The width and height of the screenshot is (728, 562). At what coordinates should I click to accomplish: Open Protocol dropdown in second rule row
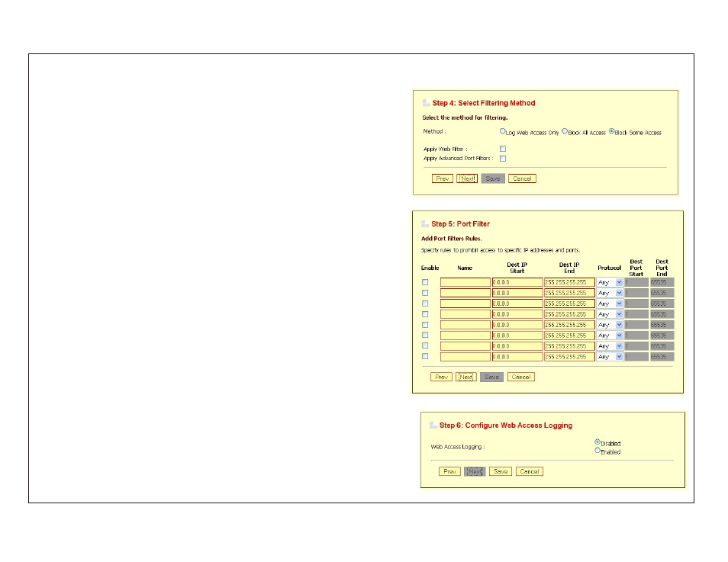point(610,293)
